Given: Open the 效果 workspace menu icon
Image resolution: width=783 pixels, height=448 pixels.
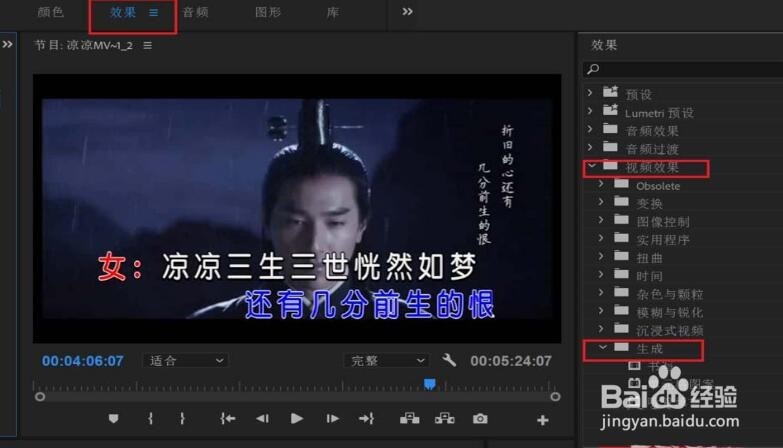Looking at the screenshot, I should click(x=154, y=13).
